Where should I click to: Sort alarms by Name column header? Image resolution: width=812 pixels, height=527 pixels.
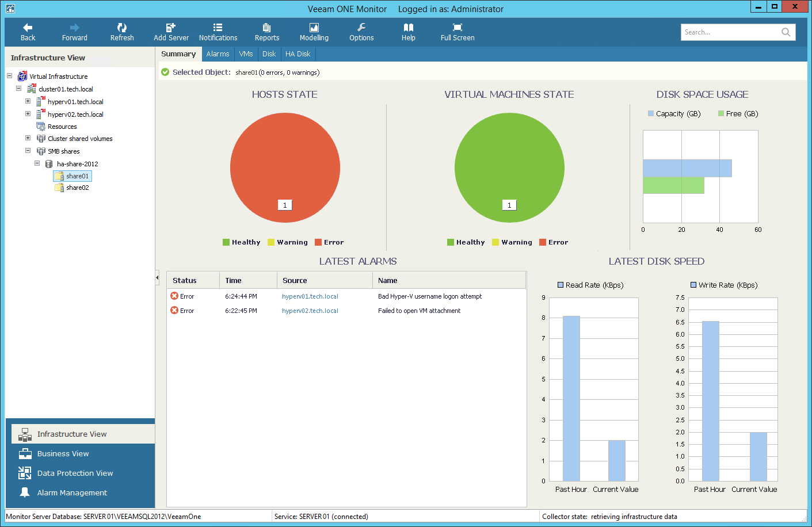click(x=449, y=280)
